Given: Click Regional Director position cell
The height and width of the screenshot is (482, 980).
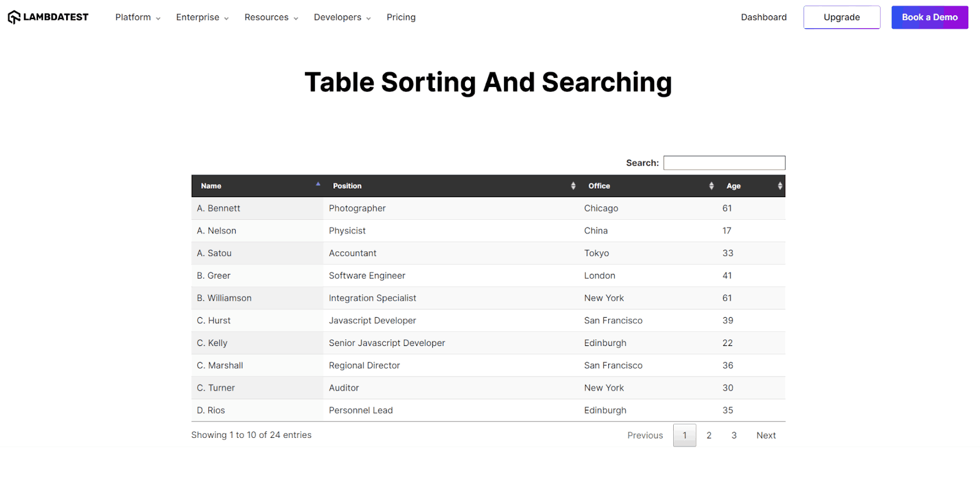Looking at the screenshot, I should 451,366.
